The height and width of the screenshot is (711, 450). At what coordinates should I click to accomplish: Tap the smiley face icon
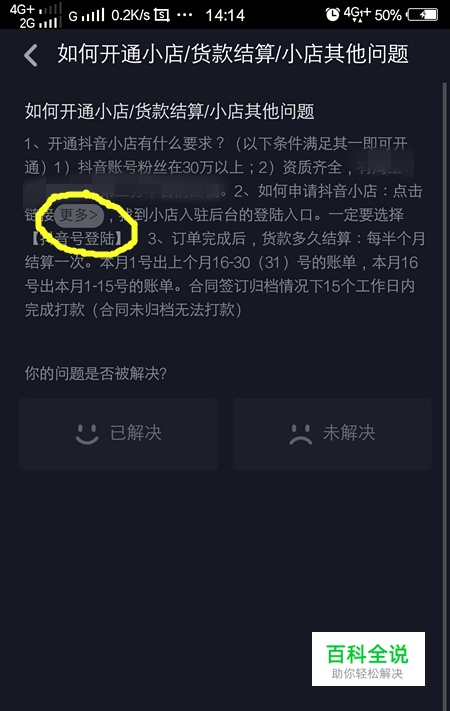pos(87,433)
